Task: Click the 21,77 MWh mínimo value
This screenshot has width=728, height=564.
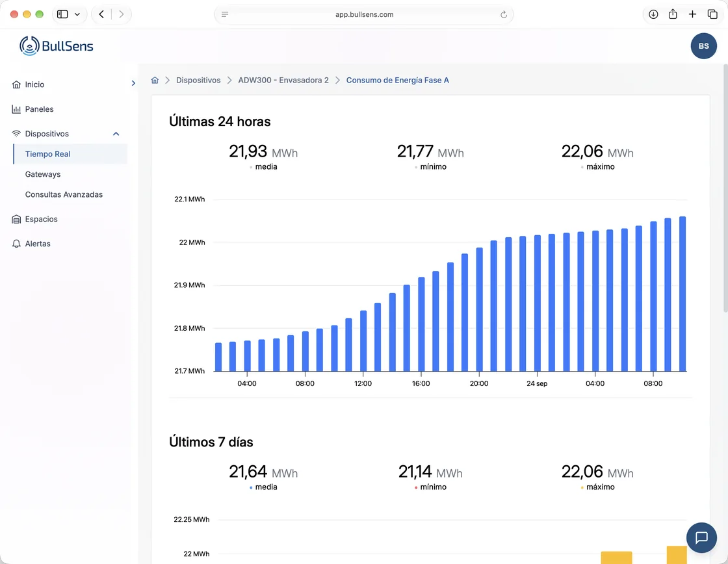Action: pyautogui.click(x=430, y=152)
